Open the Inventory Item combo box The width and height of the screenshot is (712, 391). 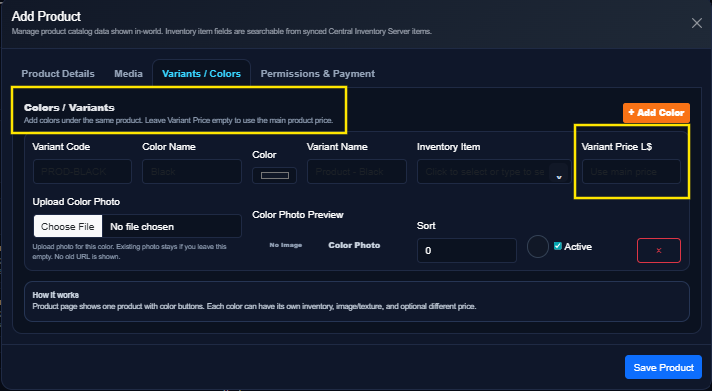click(x=494, y=172)
